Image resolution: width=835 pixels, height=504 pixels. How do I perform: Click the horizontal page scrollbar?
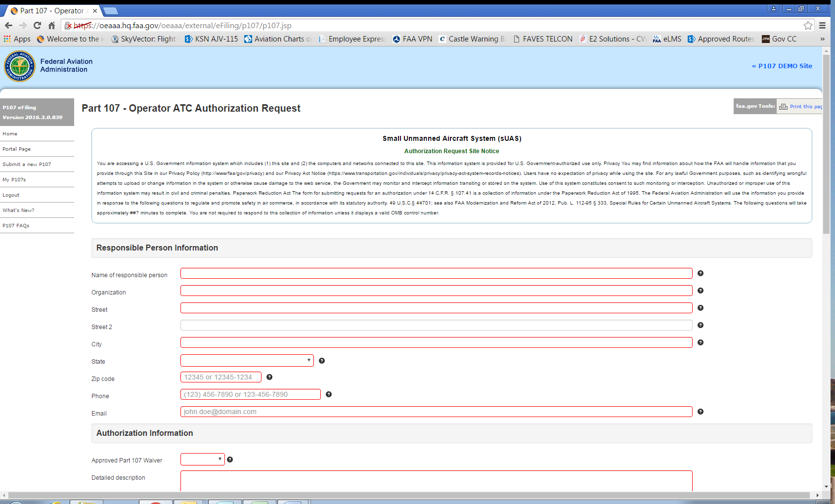pos(409,495)
